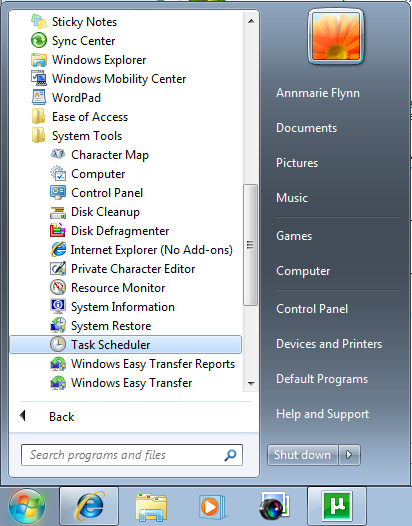Open the uTorrent taskbar icon
Image resolution: width=412 pixels, height=526 pixels.
tap(337, 506)
